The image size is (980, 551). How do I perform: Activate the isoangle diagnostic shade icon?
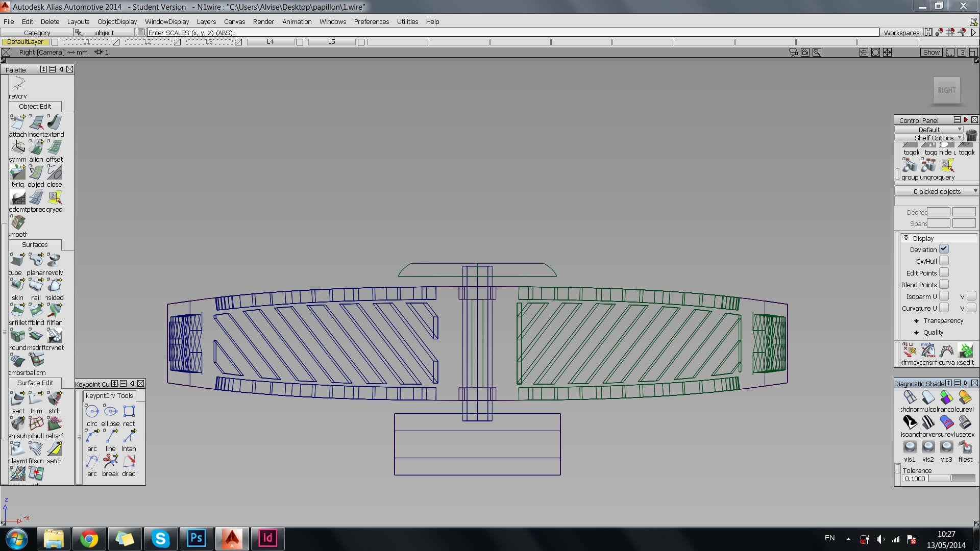pos(910,422)
